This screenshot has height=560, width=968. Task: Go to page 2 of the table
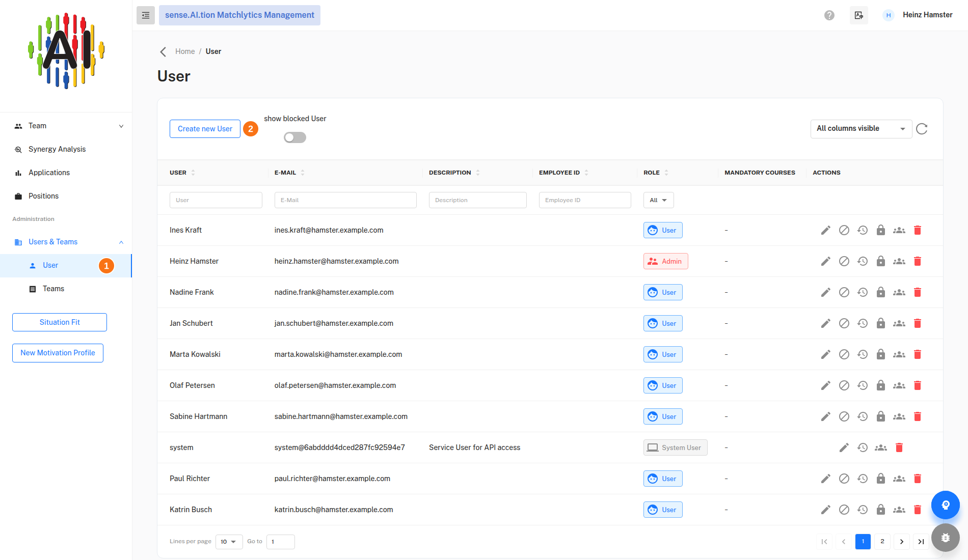coord(882,542)
